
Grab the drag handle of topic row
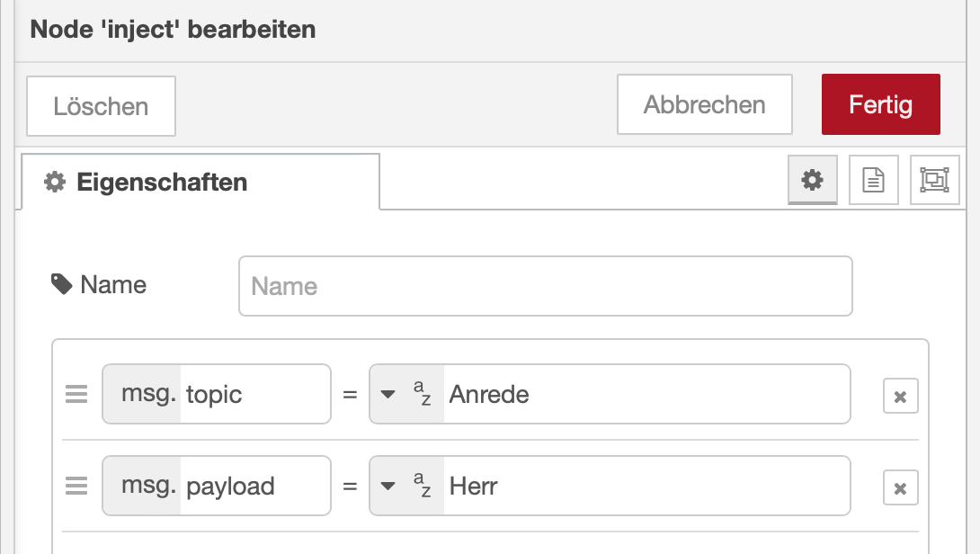click(x=76, y=395)
